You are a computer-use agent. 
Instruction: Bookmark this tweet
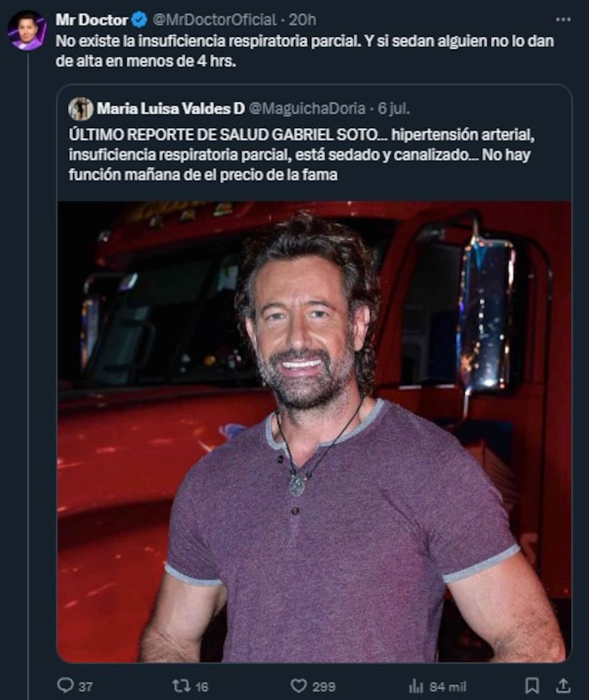click(x=532, y=685)
